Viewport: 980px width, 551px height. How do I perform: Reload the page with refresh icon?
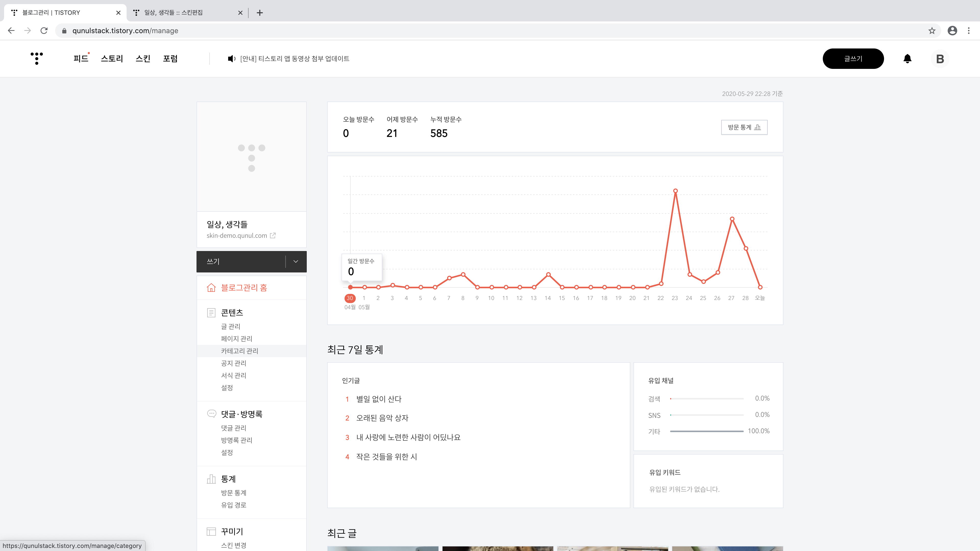pyautogui.click(x=44, y=31)
